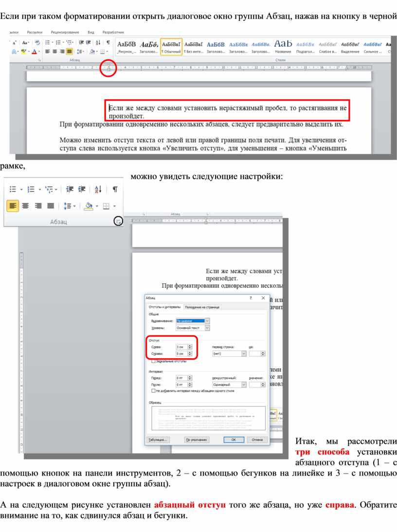Click the значение field in dialog
This screenshot has width=397, height=532.
click(x=257, y=385)
